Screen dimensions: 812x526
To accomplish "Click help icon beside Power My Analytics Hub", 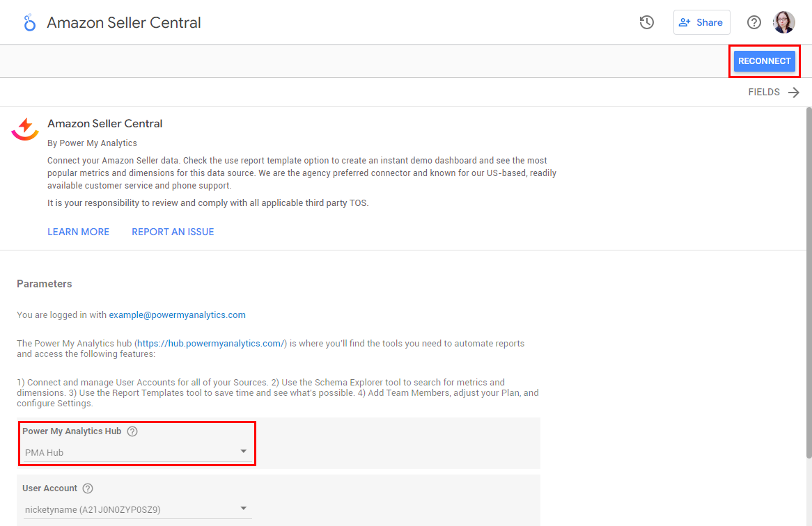I will (132, 431).
